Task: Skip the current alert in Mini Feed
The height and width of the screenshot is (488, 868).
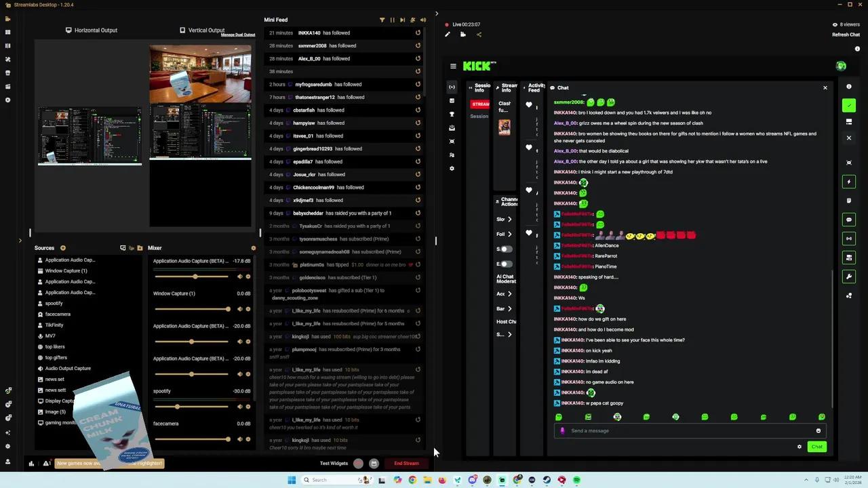Action: [402, 20]
